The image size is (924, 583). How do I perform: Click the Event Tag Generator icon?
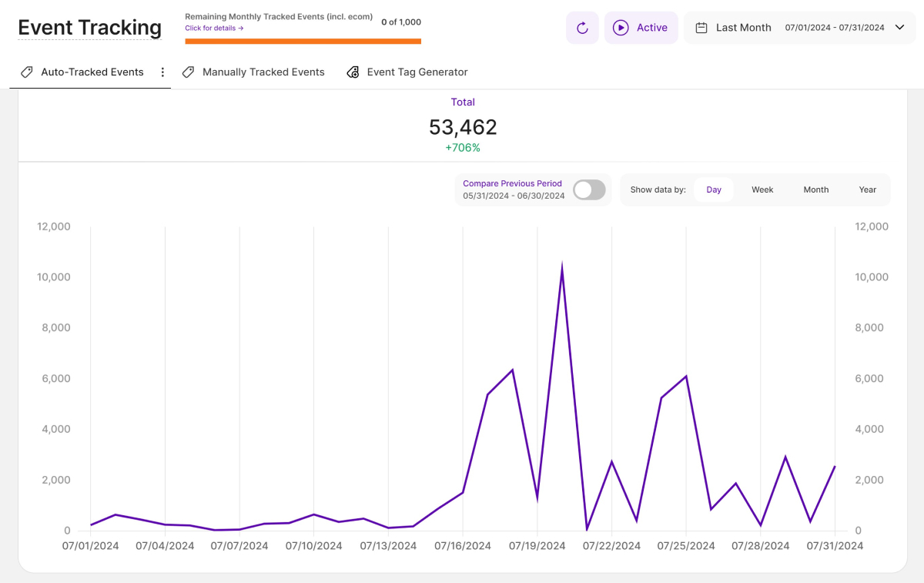tap(353, 72)
